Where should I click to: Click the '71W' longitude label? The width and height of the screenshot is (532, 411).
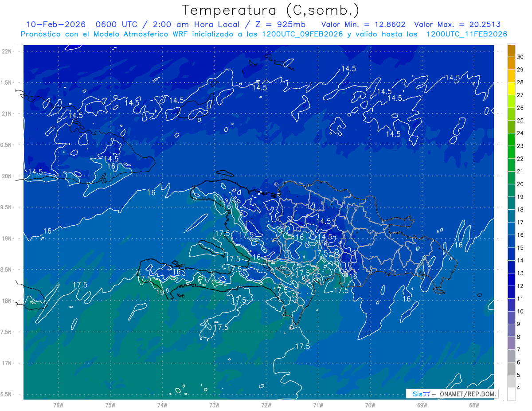[318, 405]
